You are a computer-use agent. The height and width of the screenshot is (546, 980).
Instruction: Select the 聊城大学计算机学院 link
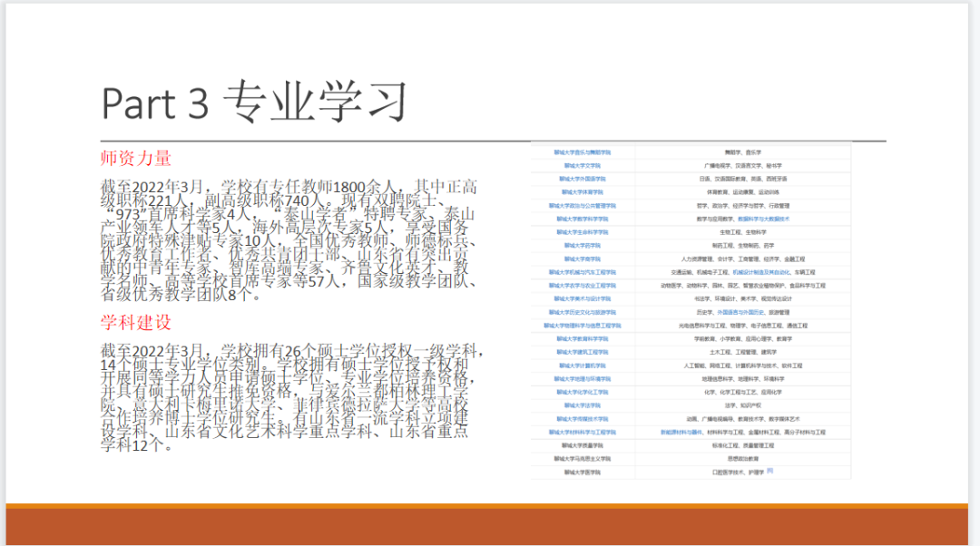[583, 366]
